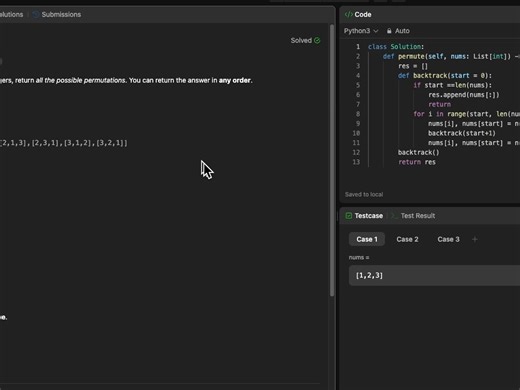Viewport: 520px width, 390px height.
Task: Select the Case 3 tab
Action: pyautogui.click(x=448, y=239)
